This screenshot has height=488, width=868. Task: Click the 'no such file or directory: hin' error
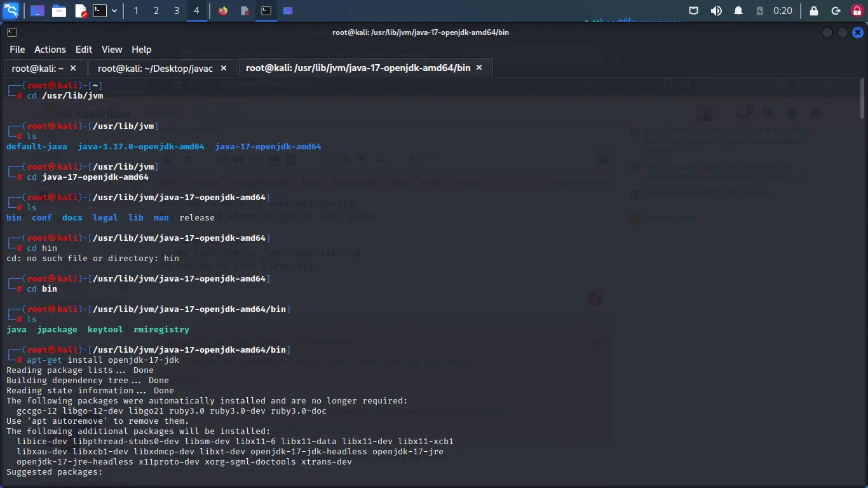93,259
